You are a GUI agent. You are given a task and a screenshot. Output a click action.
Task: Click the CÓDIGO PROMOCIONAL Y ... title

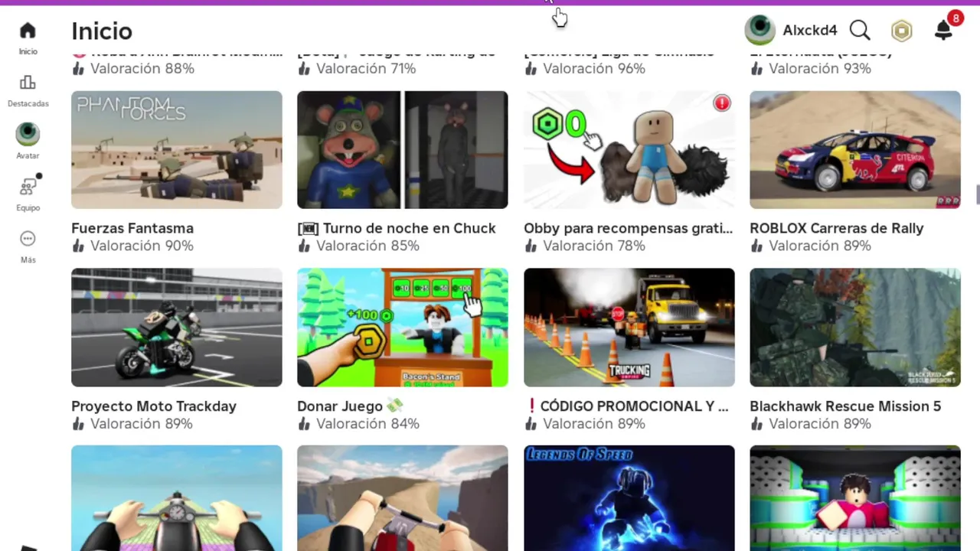pyautogui.click(x=627, y=406)
